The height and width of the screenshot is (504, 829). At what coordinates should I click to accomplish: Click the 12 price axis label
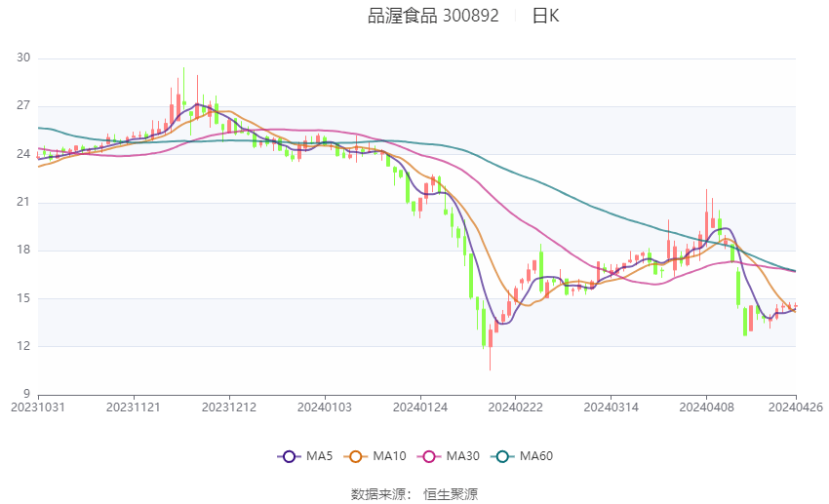pyautogui.click(x=23, y=346)
